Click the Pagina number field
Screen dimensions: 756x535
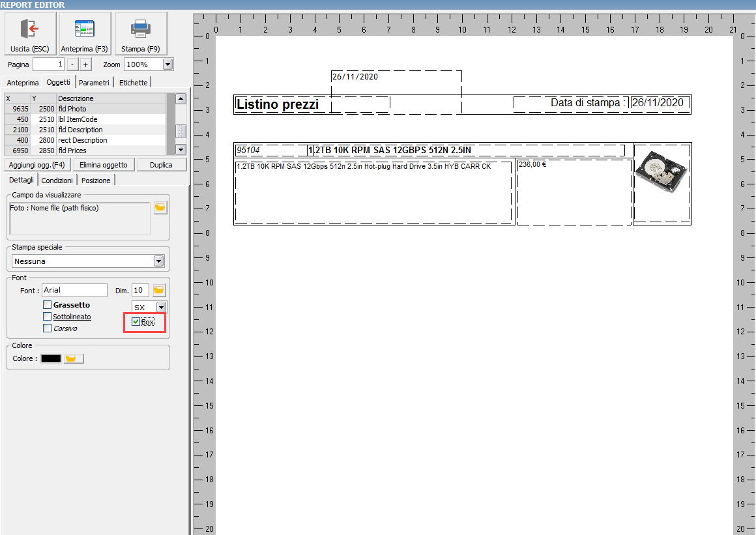(48, 65)
